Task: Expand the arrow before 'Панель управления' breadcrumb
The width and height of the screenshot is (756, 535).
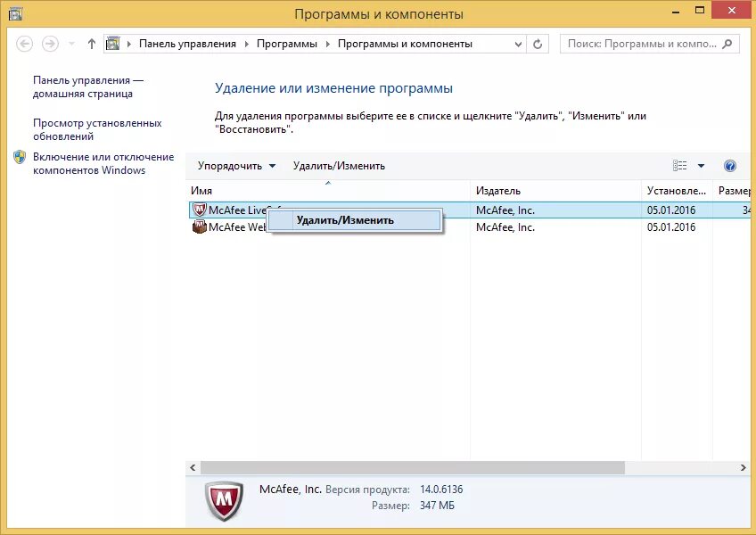Action: (129, 44)
